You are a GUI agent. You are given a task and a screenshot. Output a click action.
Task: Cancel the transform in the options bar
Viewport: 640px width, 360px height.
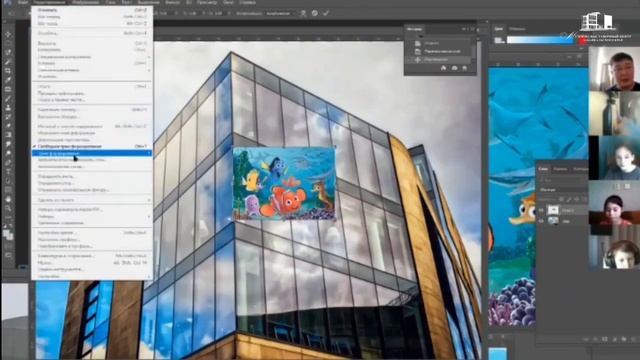pos(314,13)
